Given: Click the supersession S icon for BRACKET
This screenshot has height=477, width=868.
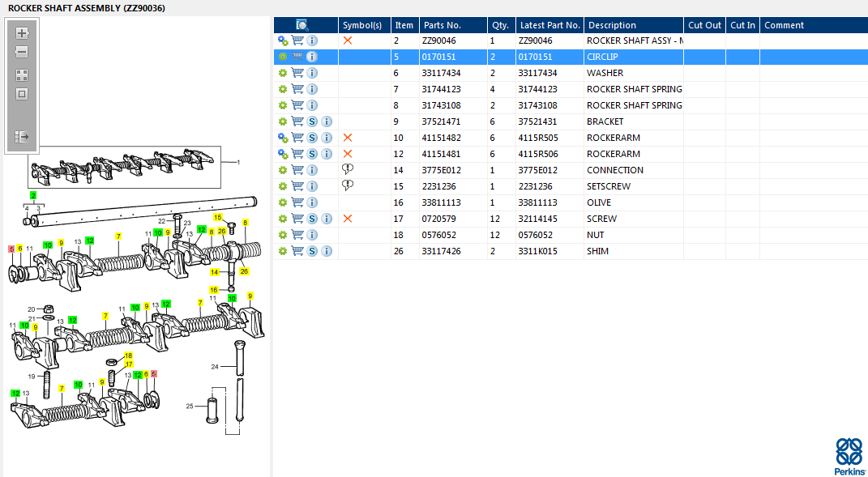Looking at the screenshot, I should pyautogui.click(x=312, y=121).
